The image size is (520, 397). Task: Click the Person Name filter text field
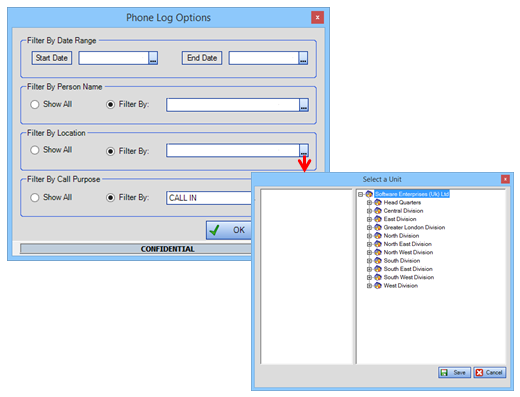(x=233, y=105)
